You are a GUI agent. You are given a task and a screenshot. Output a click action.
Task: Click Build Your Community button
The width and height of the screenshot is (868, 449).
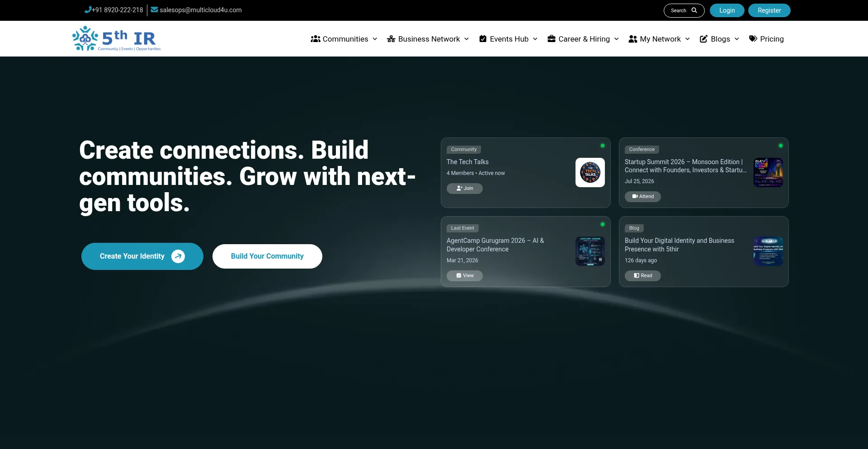[267, 256]
